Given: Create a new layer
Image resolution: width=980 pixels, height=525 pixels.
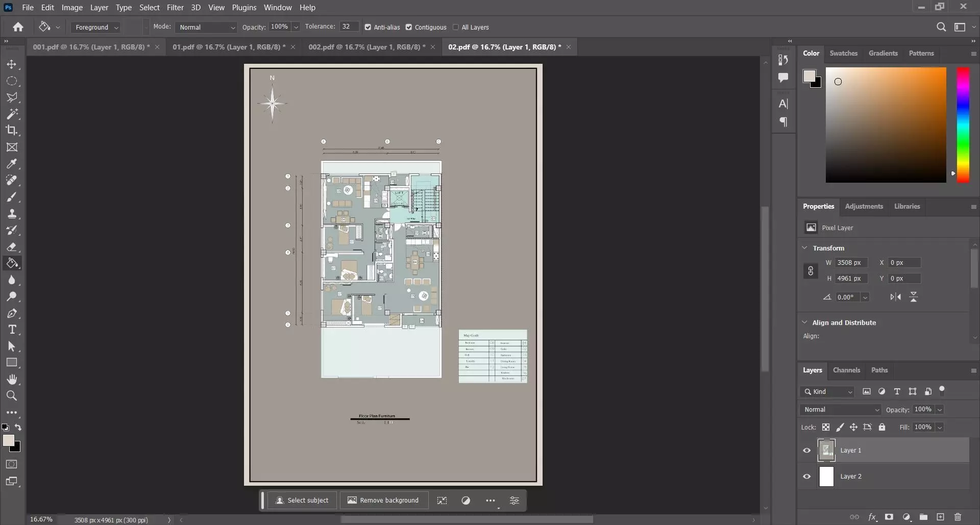Looking at the screenshot, I should click(x=941, y=517).
